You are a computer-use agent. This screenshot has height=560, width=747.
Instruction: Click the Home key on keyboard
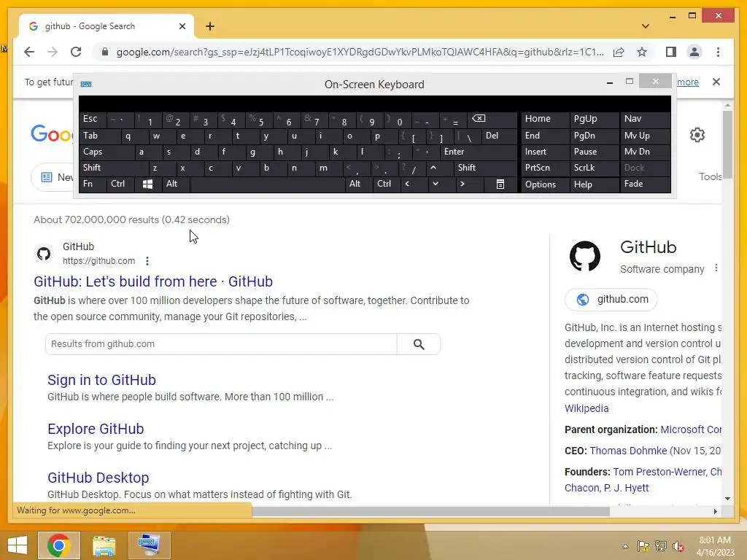tap(545, 119)
